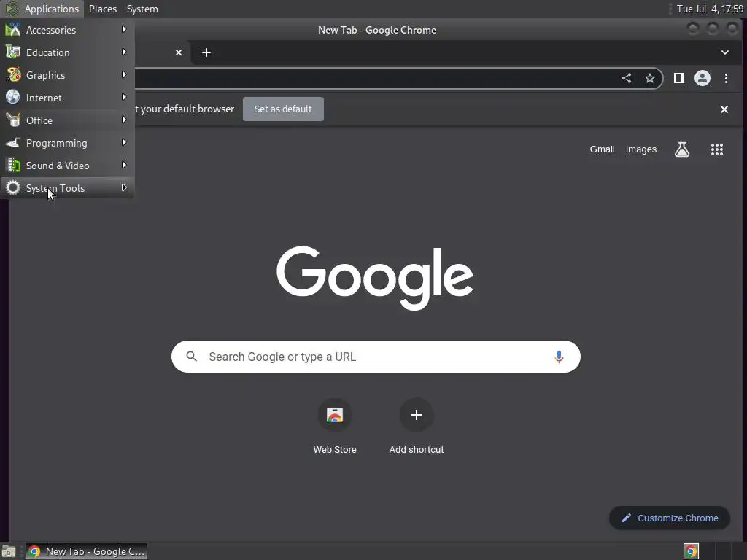Open the Applications menu in top panel
747x560 pixels.
42,9
